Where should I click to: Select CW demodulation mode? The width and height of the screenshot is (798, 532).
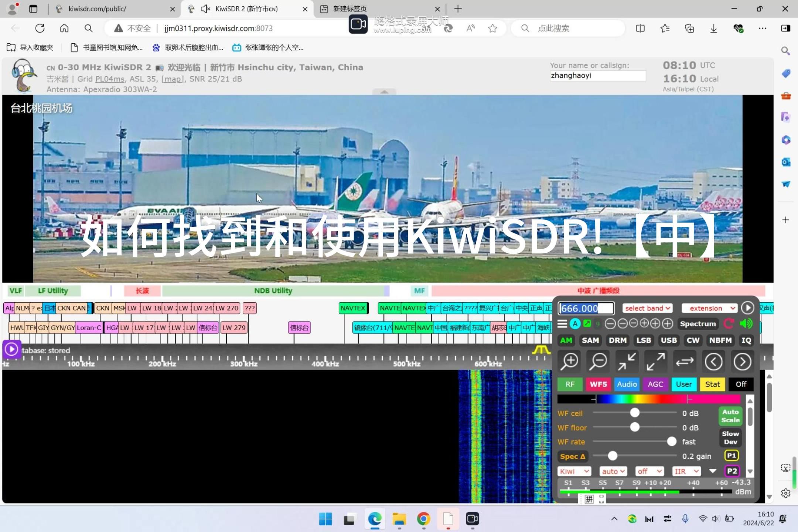click(x=693, y=340)
